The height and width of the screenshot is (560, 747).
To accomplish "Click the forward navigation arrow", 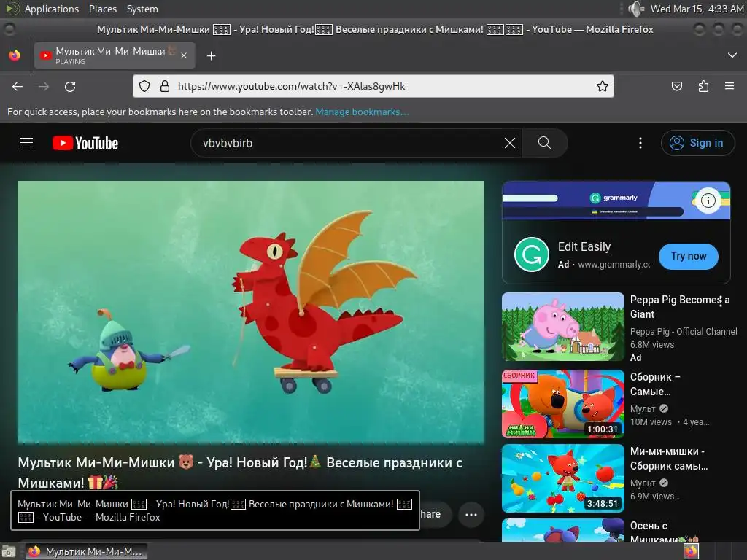I will point(44,86).
